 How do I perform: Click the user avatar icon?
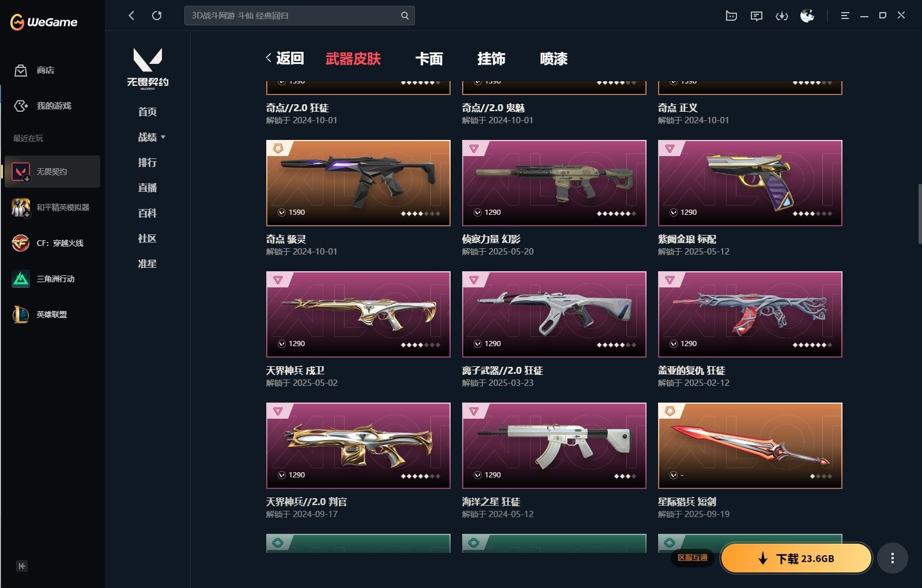[x=807, y=16]
